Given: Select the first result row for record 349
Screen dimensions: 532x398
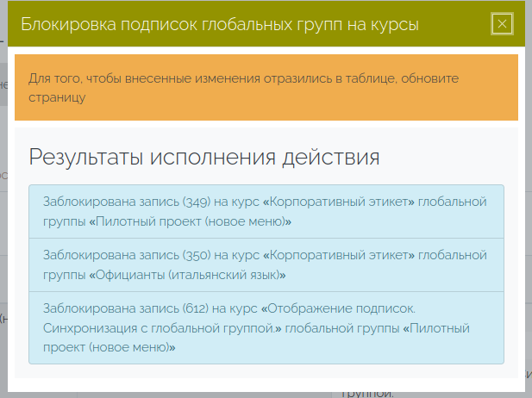Looking at the screenshot, I should [x=266, y=211].
